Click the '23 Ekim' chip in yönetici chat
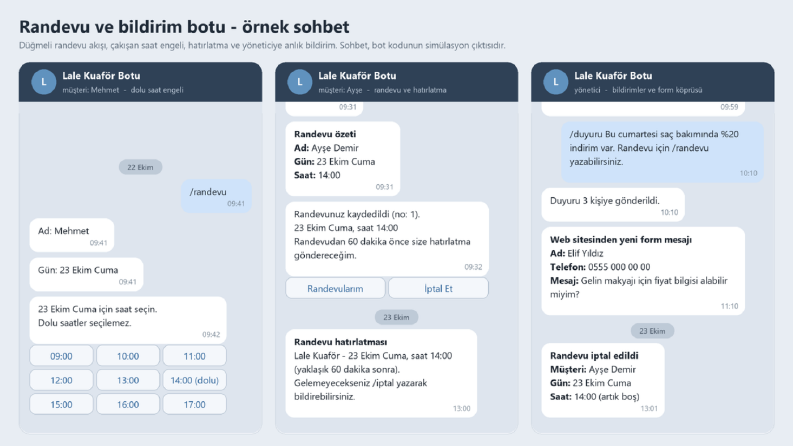The width and height of the screenshot is (793, 446). tap(652, 331)
